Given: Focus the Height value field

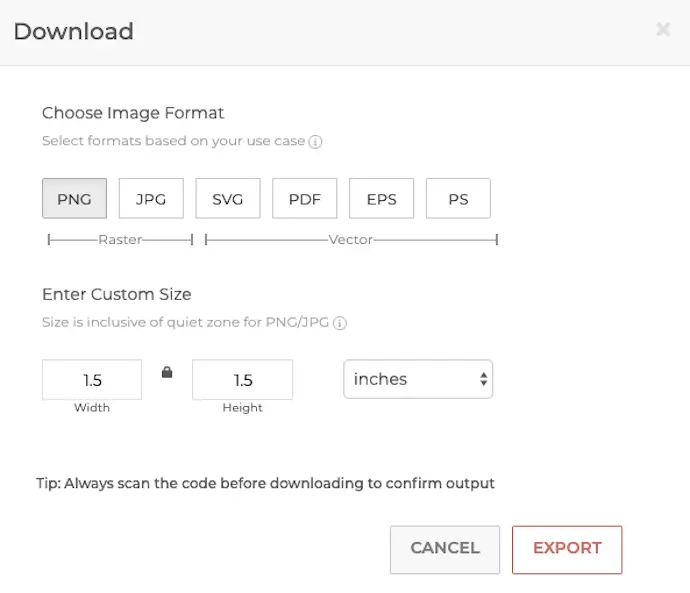Looking at the screenshot, I should [x=242, y=380].
